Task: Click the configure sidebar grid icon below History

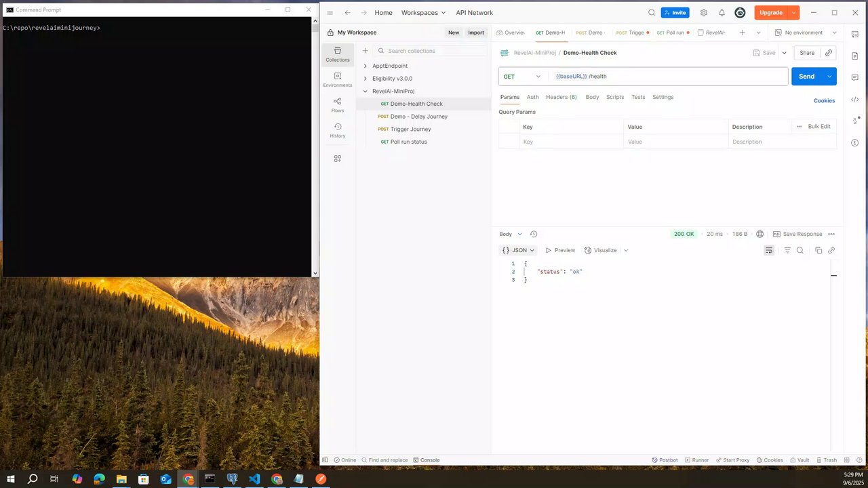Action: (x=338, y=159)
